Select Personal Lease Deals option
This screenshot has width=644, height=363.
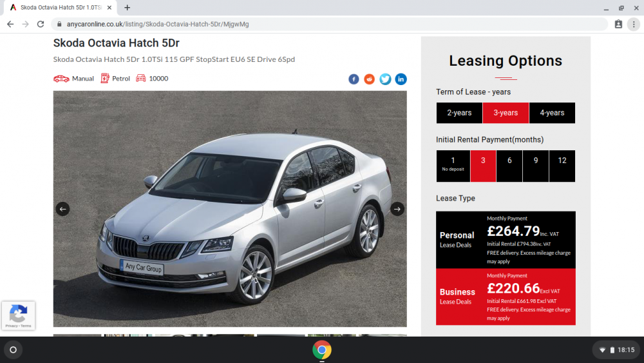tap(506, 240)
